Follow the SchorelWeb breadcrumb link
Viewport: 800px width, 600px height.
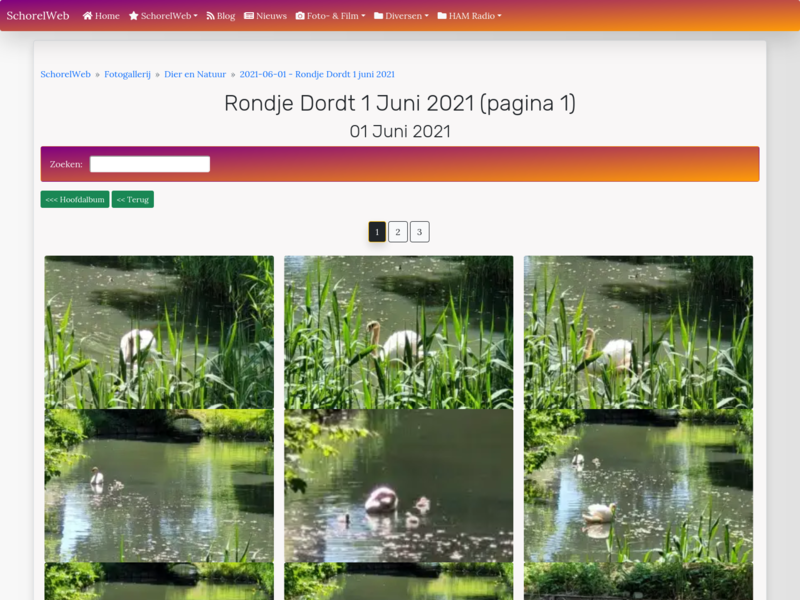point(65,74)
